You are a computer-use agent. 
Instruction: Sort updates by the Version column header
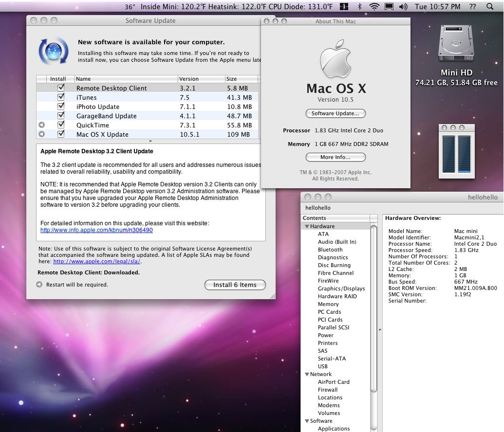(x=201, y=79)
